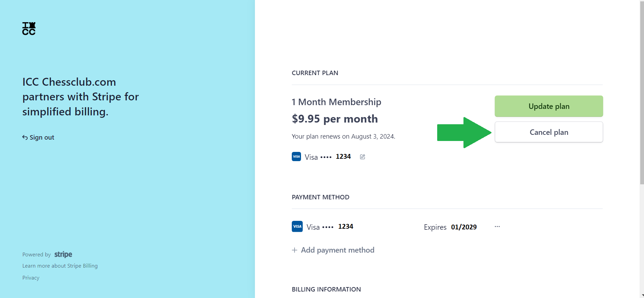Image resolution: width=644 pixels, height=298 pixels.
Task: Click the green arrow graphic
Action: click(464, 132)
